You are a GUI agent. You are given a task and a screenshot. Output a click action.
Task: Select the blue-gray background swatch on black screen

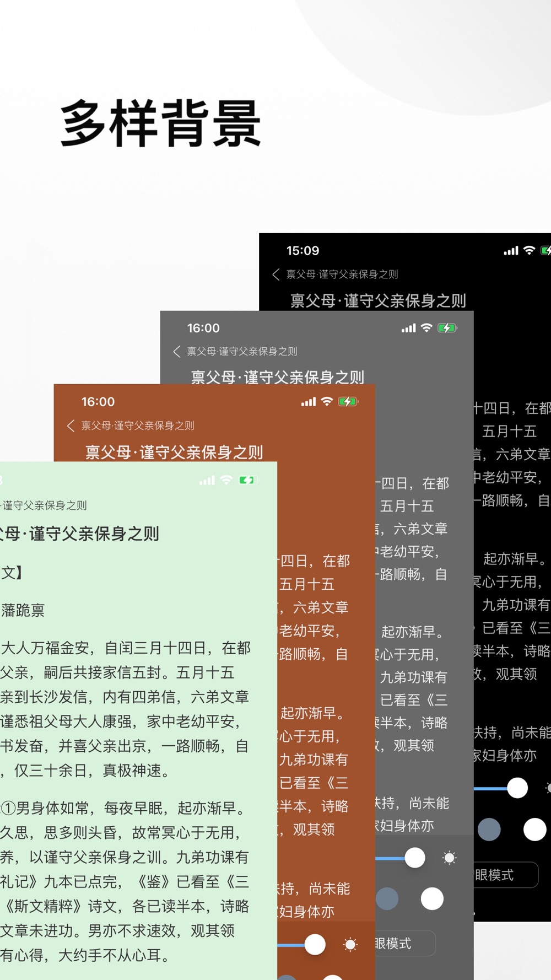point(489,830)
